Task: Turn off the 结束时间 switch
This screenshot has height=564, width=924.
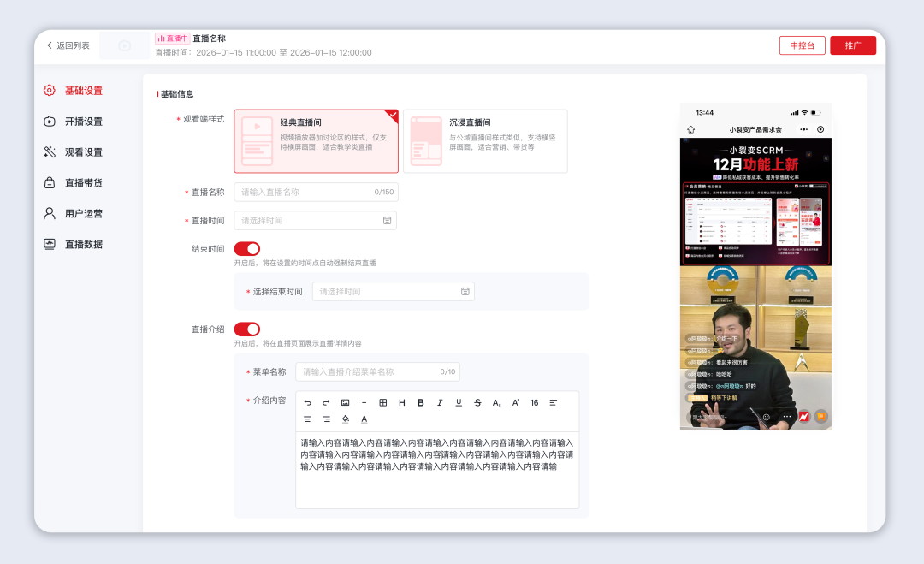Action: click(246, 249)
